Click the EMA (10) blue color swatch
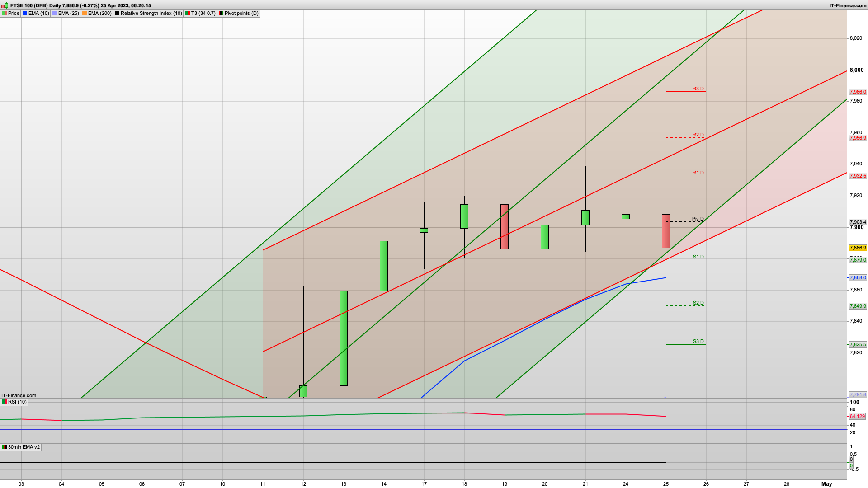Viewport: 868px width, 488px height. click(x=25, y=13)
